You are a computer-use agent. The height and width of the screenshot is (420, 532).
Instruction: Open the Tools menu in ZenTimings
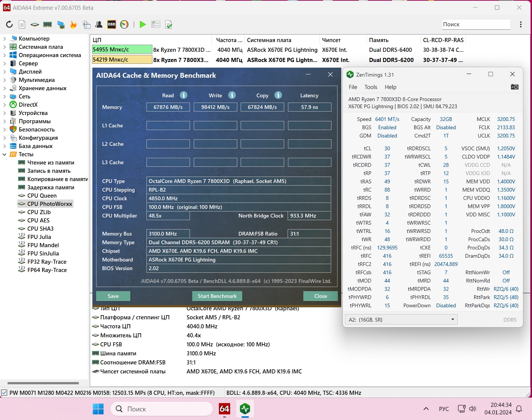coord(371,87)
